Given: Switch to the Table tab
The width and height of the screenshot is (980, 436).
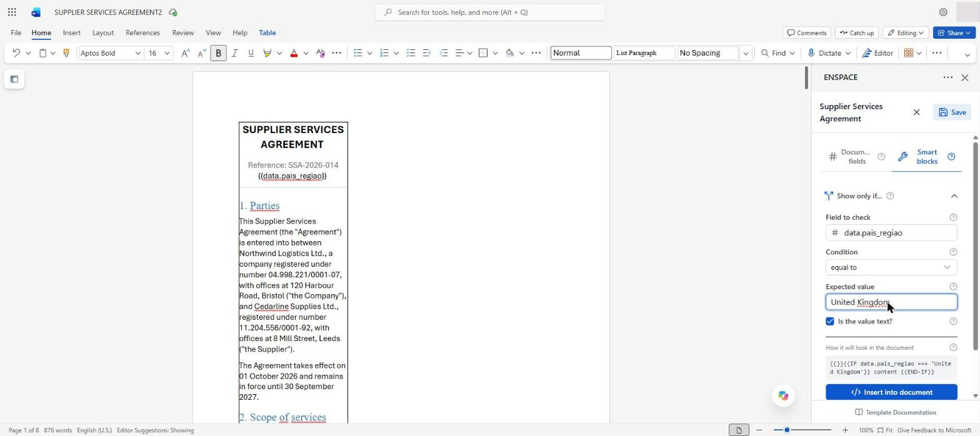Looking at the screenshot, I should point(267,32).
